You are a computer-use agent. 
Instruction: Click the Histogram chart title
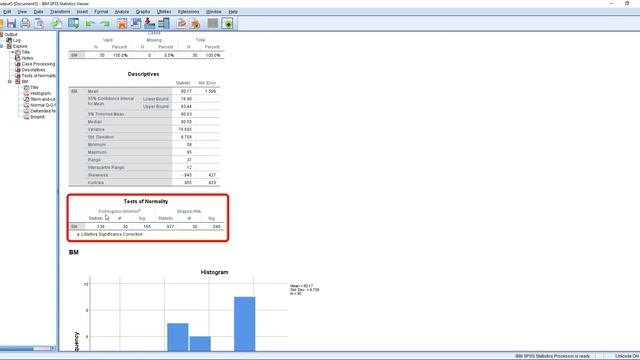pyautogui.click(x=214, y=272)
